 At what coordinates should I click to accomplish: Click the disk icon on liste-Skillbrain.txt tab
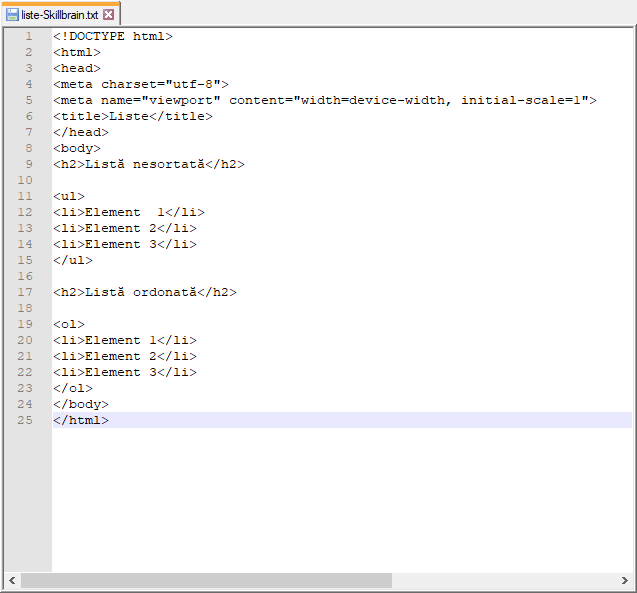12,15
